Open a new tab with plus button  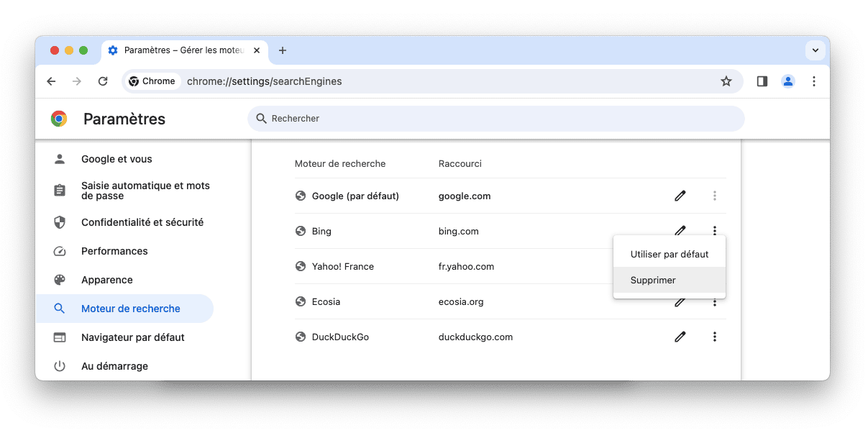click(283, 50)
